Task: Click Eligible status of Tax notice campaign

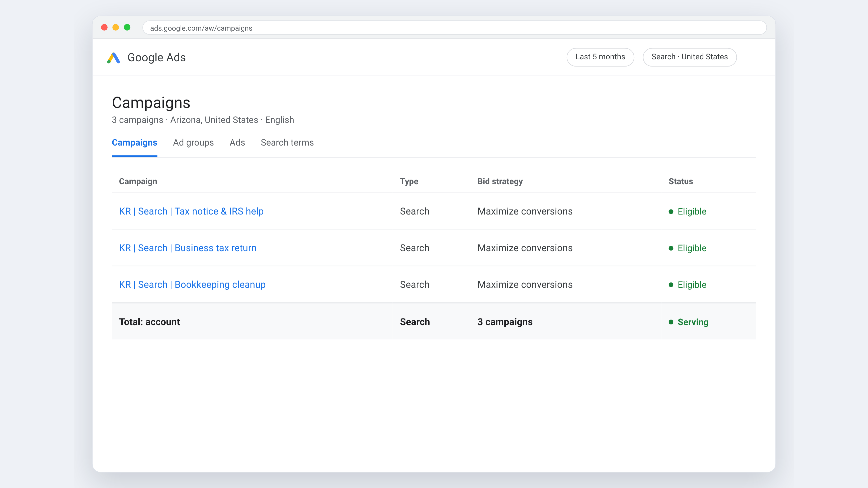Action: [688, 212]
